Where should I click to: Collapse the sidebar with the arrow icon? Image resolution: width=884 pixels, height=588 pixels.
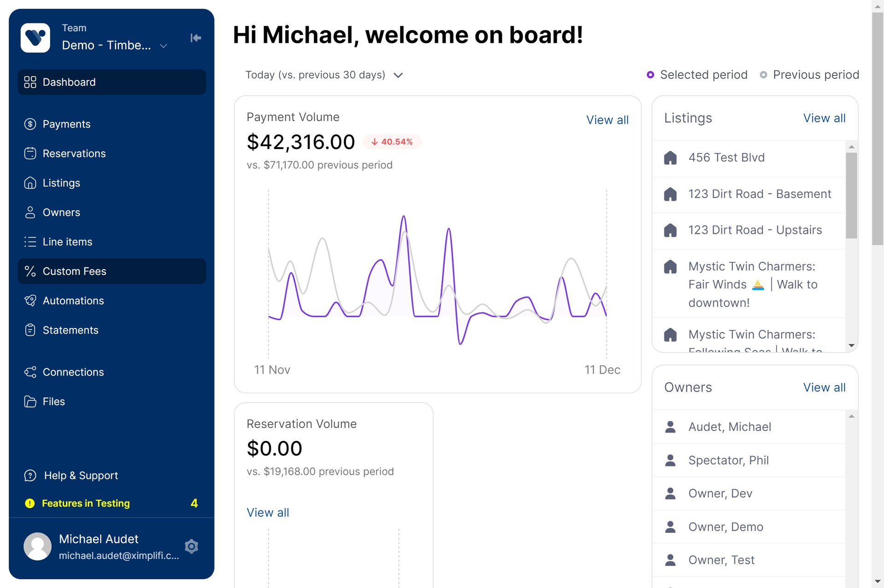(x=196, y=38)
